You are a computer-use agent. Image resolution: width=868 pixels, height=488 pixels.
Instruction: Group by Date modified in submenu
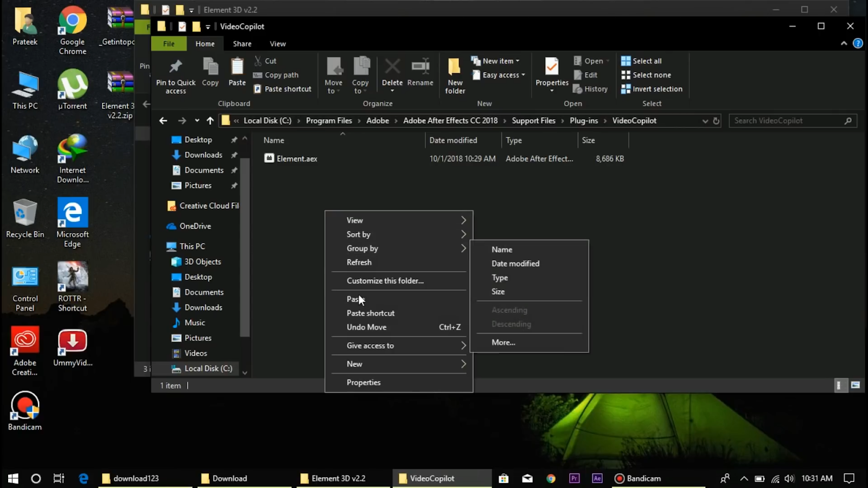pos(529,264)
